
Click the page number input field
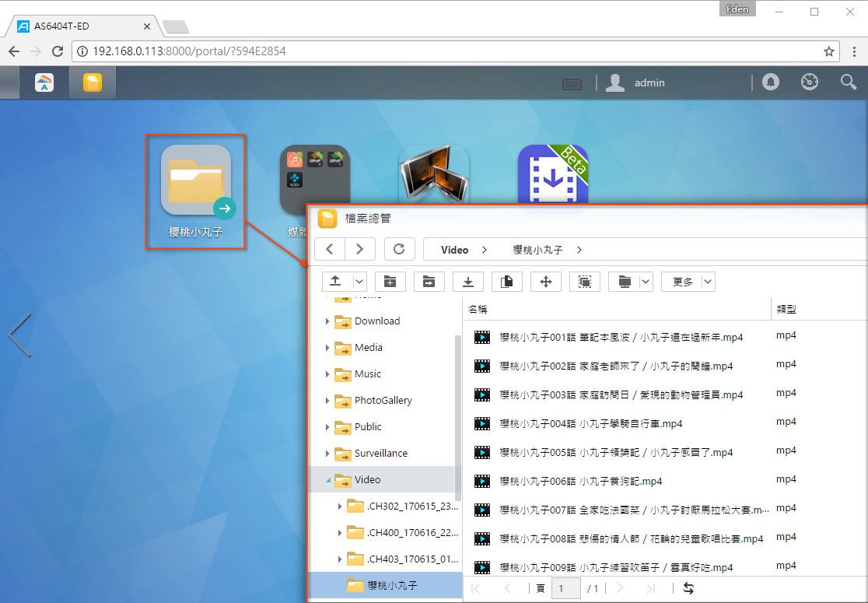(x=565, y=588)
